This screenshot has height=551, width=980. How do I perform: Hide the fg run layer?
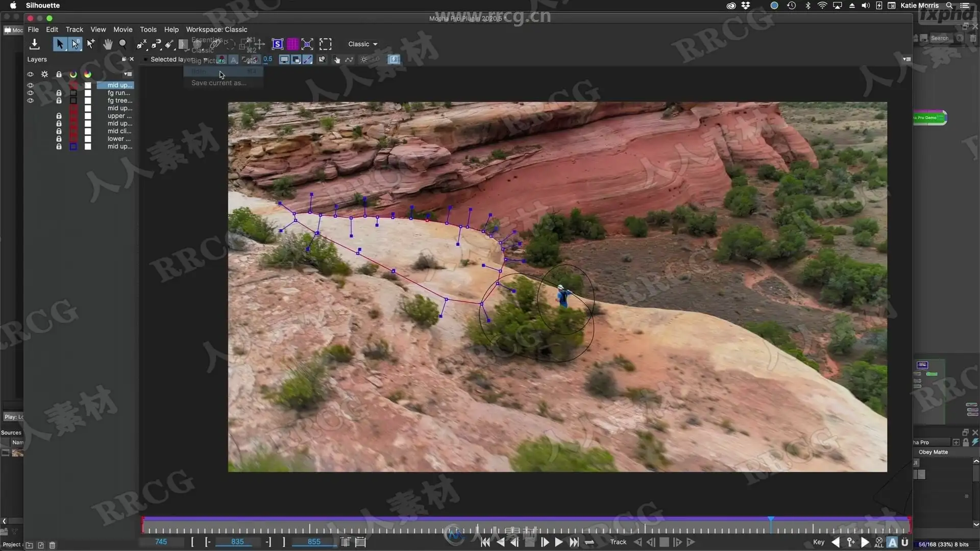[30, 93]
